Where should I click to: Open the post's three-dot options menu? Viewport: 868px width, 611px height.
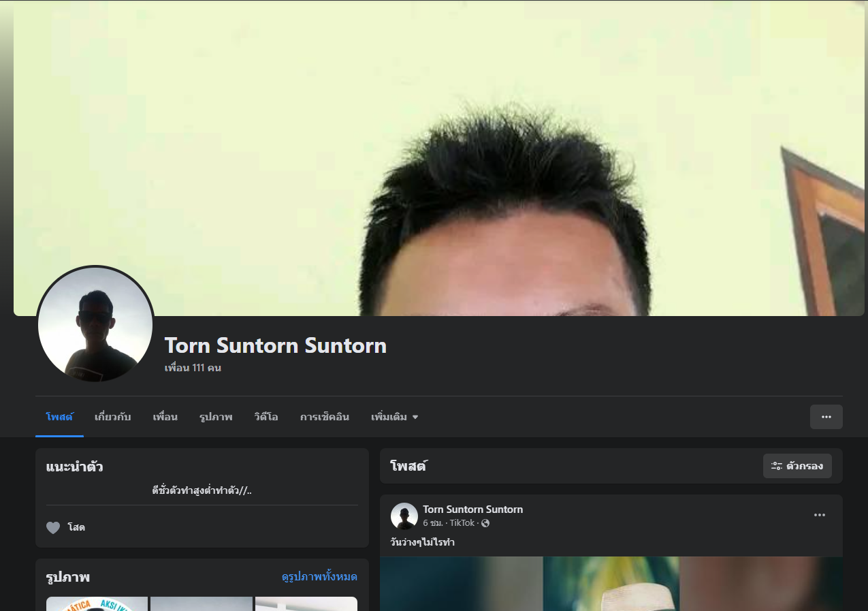pos(820,516)
